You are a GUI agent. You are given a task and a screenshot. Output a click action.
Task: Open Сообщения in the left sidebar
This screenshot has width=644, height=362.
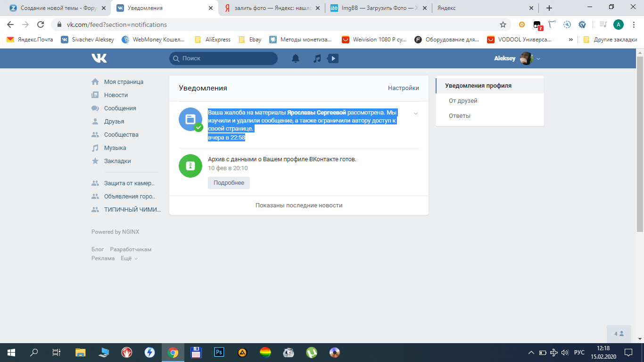coord(120,108)
